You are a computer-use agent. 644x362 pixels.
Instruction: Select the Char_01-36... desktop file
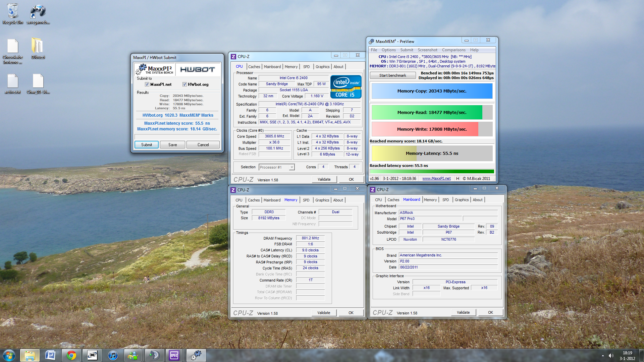click(x=38, y=84)
